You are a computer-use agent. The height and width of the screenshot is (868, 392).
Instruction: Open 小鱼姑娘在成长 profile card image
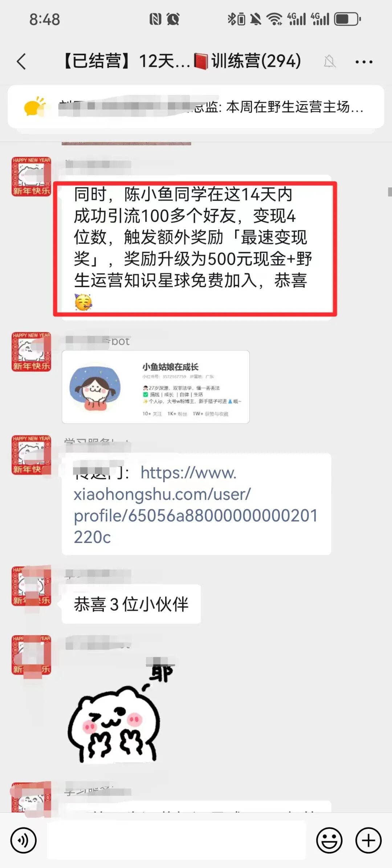tap(156, 387)
